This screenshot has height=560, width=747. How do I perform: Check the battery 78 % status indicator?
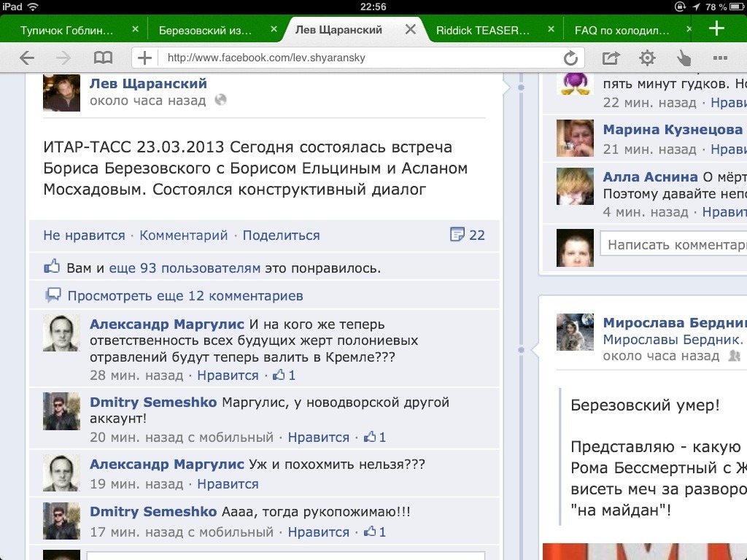click(724, 7)
